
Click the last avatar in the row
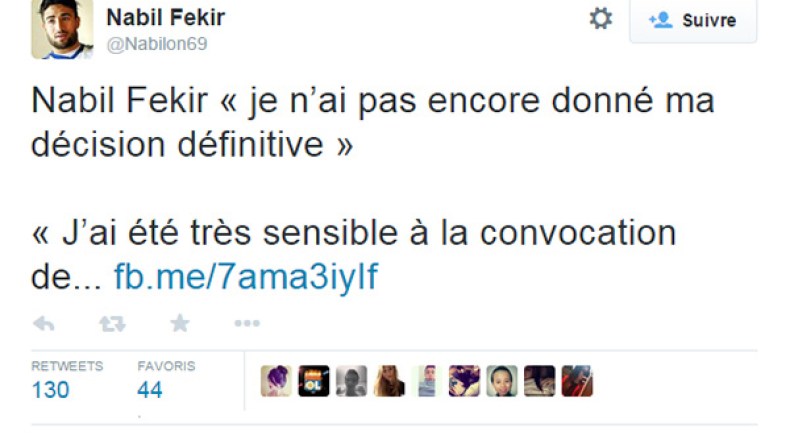point(577,381)
